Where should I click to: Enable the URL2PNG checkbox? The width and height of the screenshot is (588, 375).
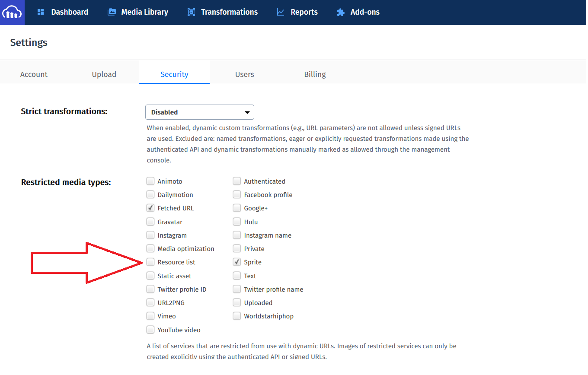coord(150,302)
